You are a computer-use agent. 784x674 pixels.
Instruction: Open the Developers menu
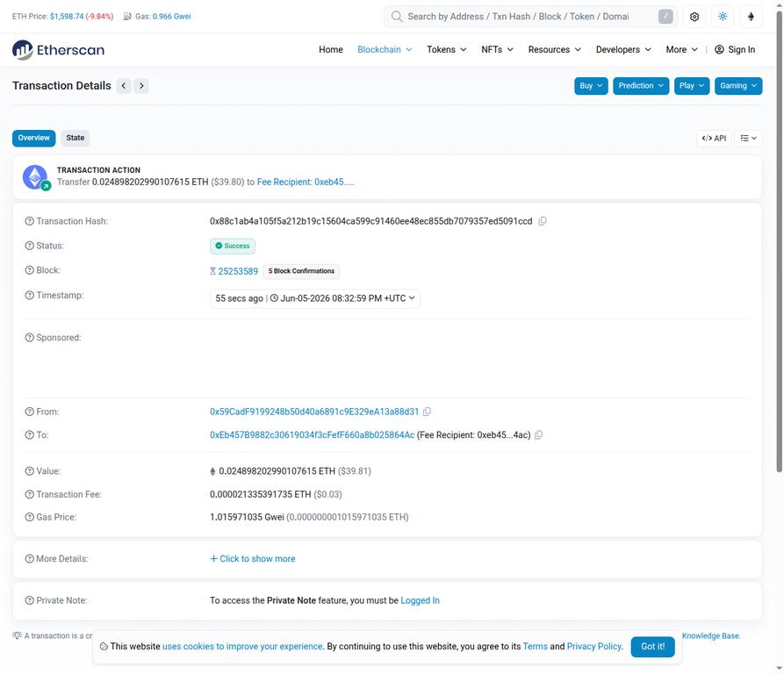click(x=623, y=49)
